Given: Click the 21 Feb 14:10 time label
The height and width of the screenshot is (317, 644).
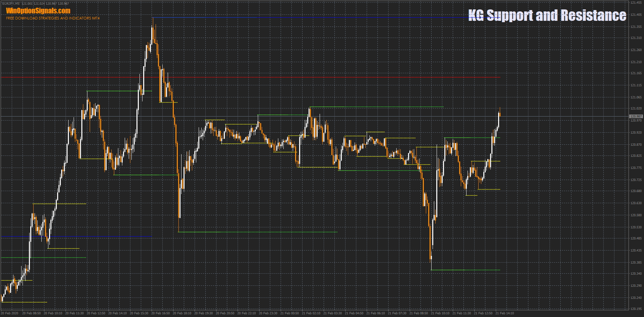Looking at the screenshot, I should tap(505, 313).
